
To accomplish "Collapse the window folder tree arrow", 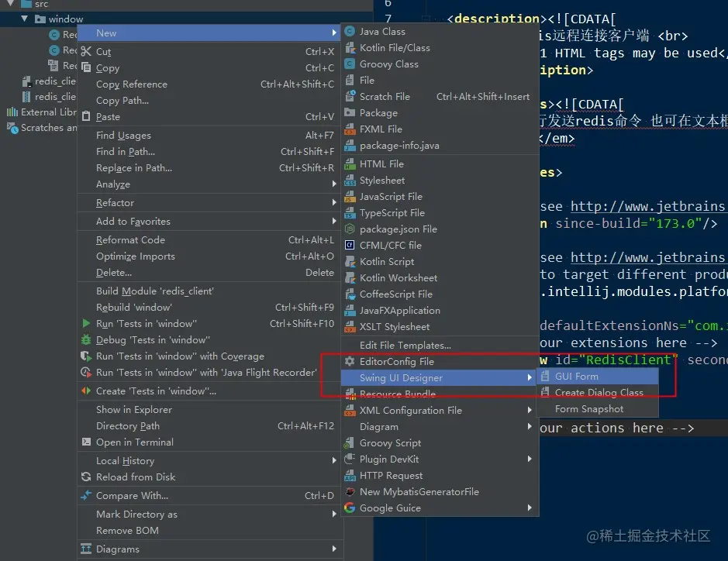I will (x=25, y=19).
